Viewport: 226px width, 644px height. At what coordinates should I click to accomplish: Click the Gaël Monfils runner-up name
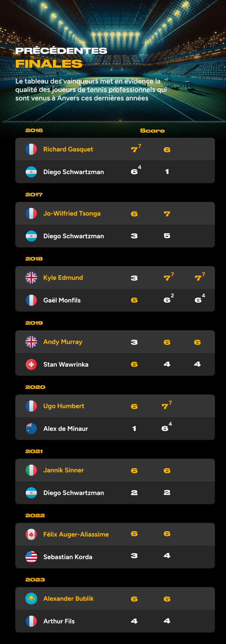pos(62,300)
